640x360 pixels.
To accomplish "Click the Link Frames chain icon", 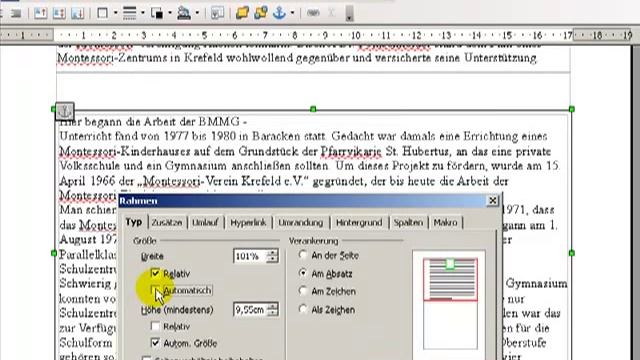I will click(313, 13).
